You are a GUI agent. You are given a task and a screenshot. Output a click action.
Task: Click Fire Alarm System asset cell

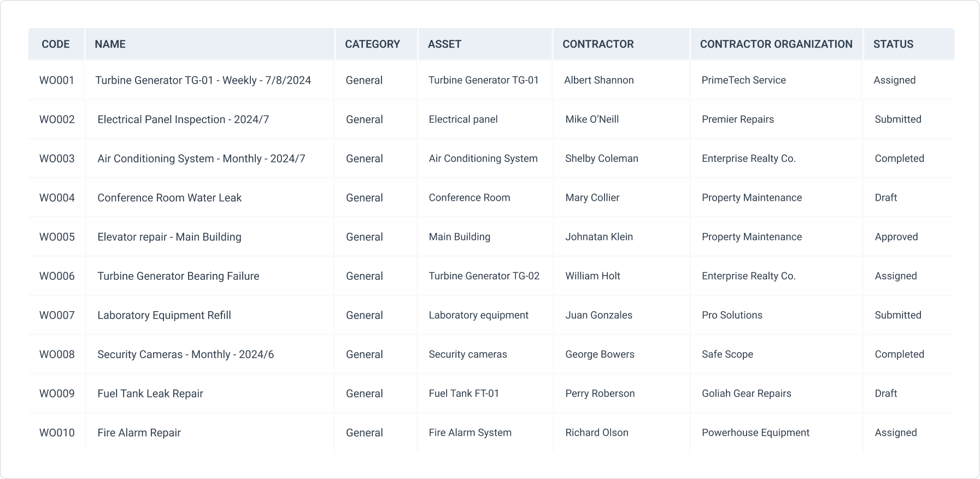pos(470,433)
